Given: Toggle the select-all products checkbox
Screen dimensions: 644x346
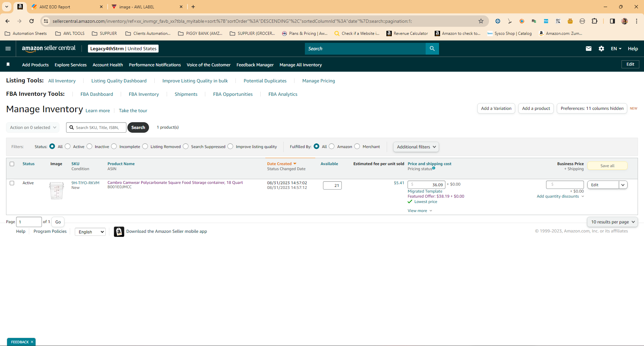Looking at the screenshot, I should click(x=12, y=164).
